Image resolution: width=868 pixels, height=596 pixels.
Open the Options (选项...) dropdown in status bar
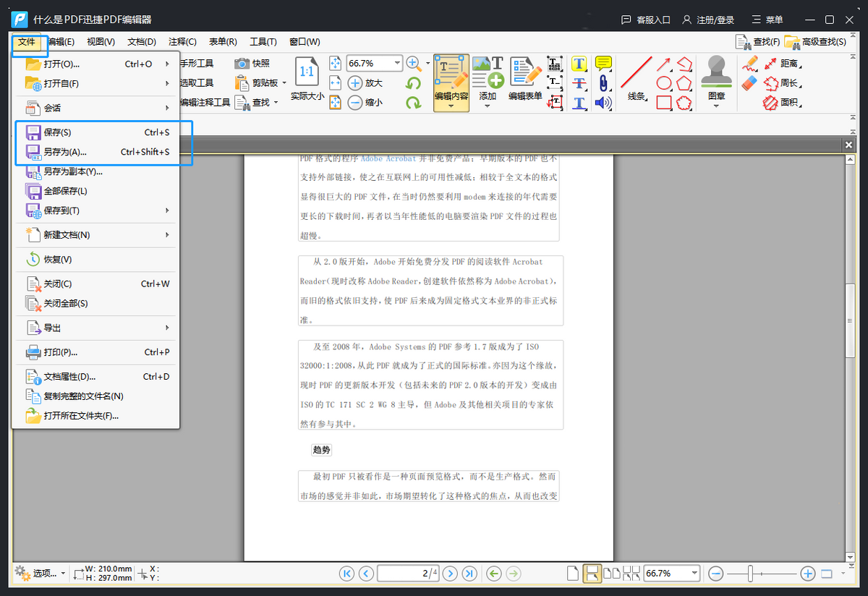click(40, 574)
